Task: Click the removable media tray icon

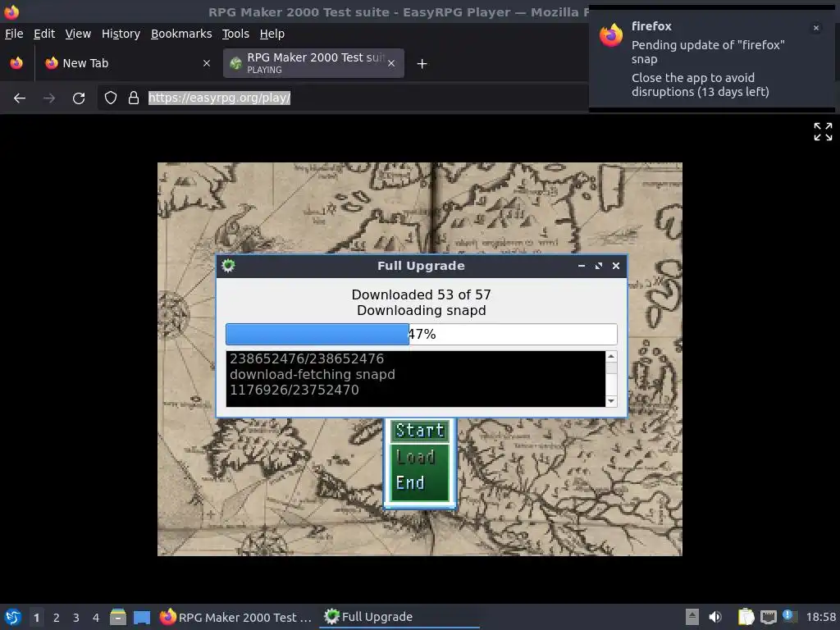Action: pyautogui.click(x=692, y=617)
